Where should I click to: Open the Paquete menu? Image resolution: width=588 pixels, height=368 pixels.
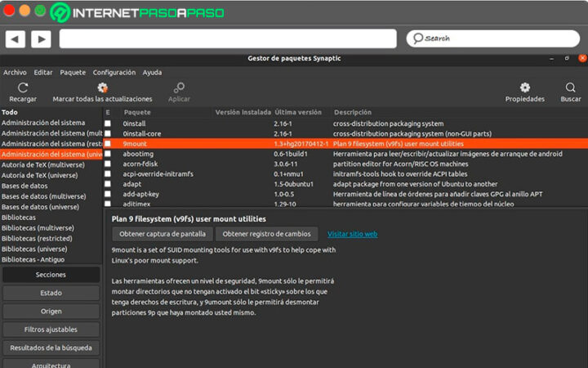click(x=73, y=73)
